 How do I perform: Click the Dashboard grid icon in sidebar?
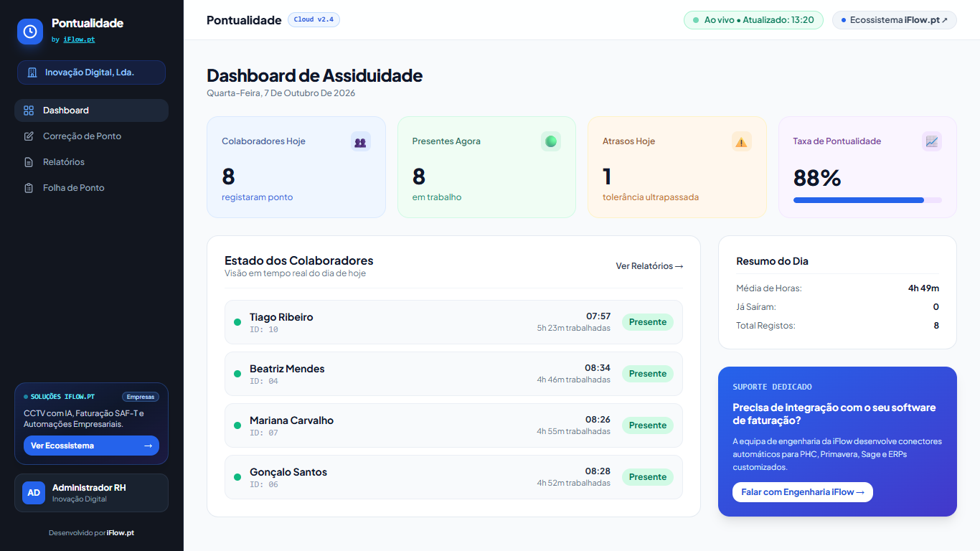pyautogui.click(x=29, y=110)
